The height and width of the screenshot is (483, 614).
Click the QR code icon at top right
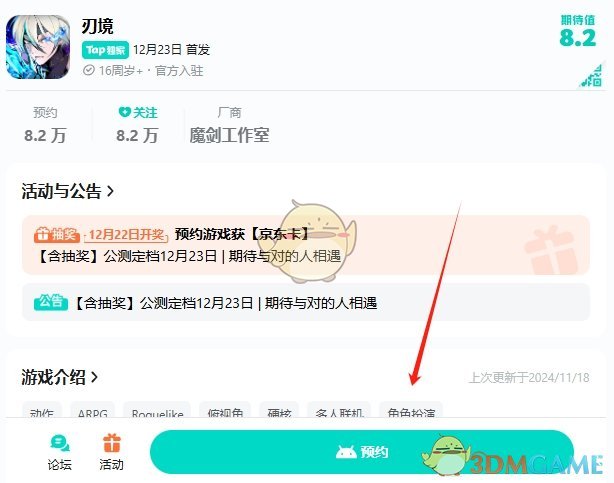(591, 76)
